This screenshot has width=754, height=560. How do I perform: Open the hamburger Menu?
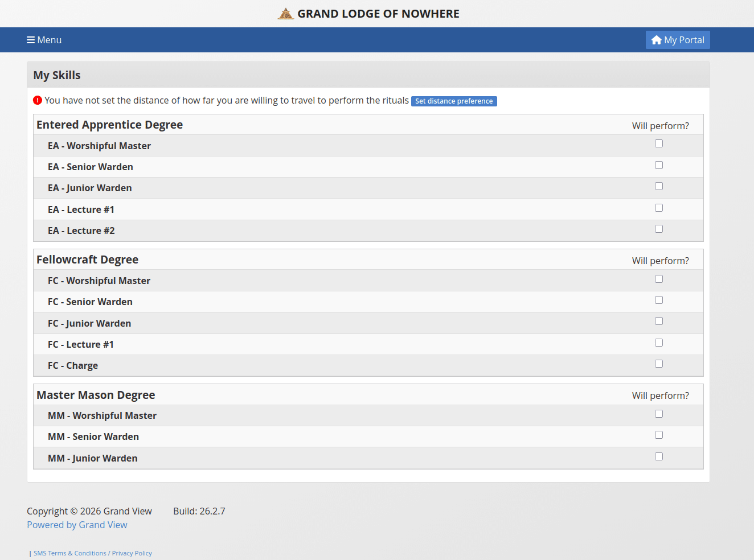click(44, 40)
